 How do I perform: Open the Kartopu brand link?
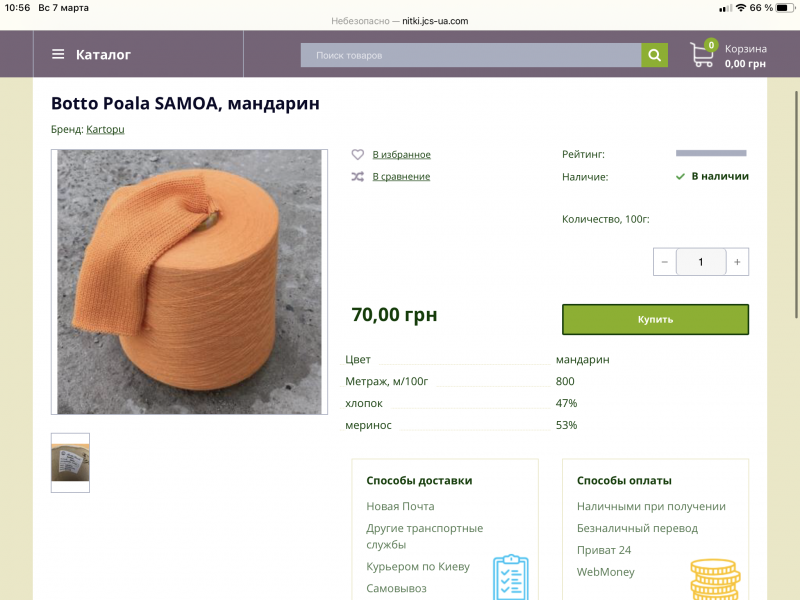click(105, 129)
